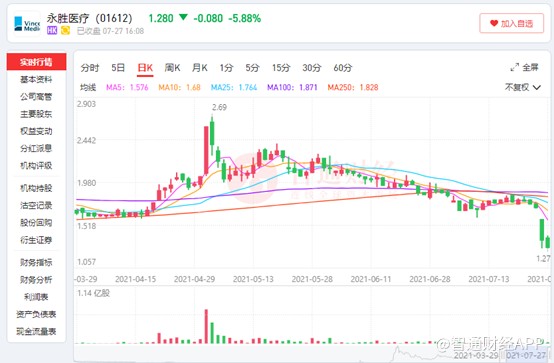554x363 pixels.
Task: Switch to the 分时 chart tab
Action: pyautogui.click(x=90, y=68)
